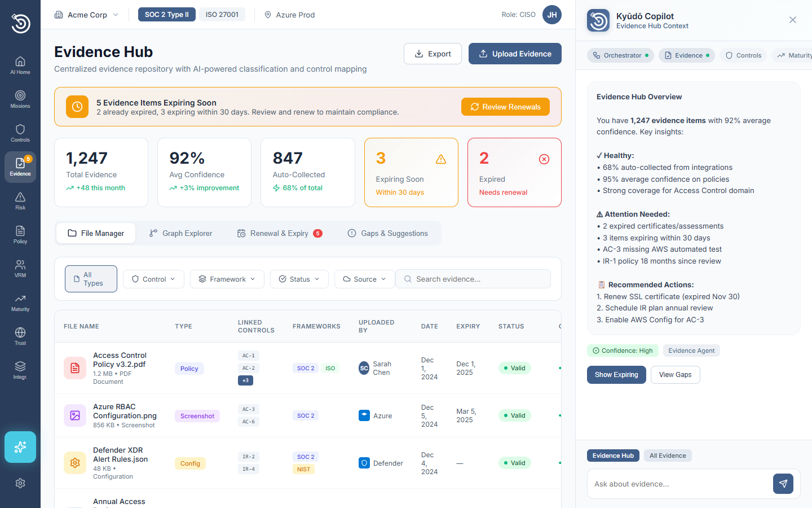Click the Access Control Policy PDF icon

tap(75, 368)
